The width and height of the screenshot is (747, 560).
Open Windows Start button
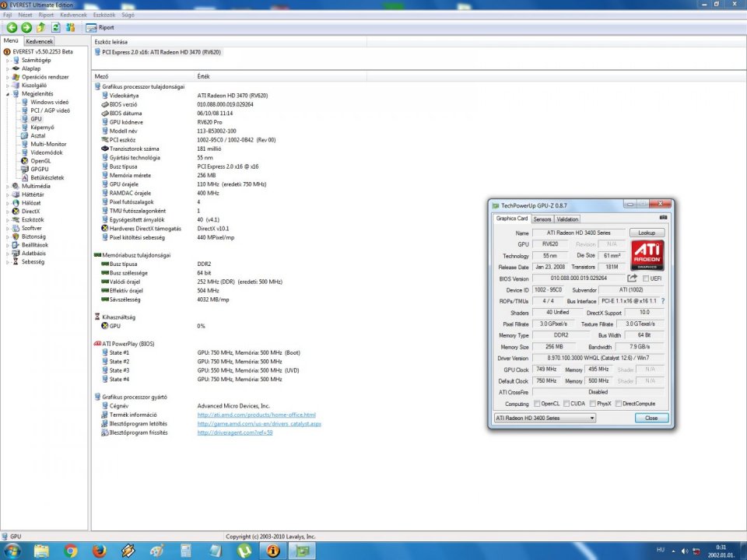[12, 551]
